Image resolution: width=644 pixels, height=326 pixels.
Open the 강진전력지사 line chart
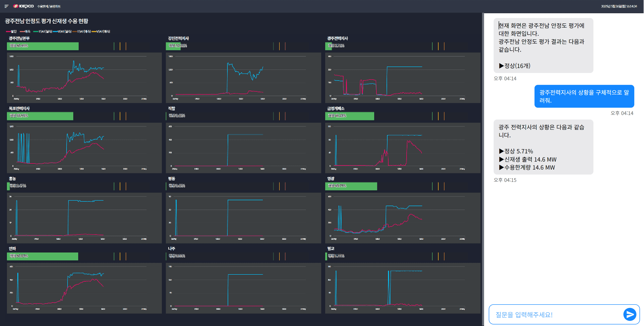click(243, 77)
